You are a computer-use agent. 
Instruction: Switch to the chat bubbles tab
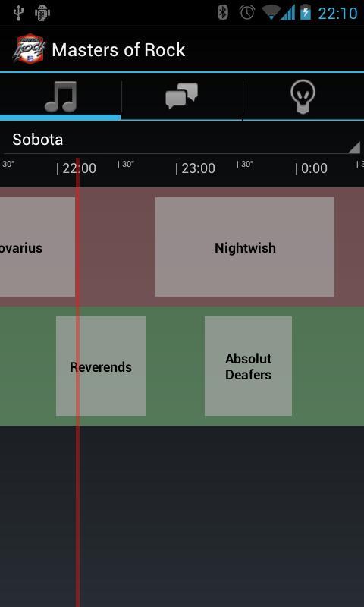coord(182,96)
